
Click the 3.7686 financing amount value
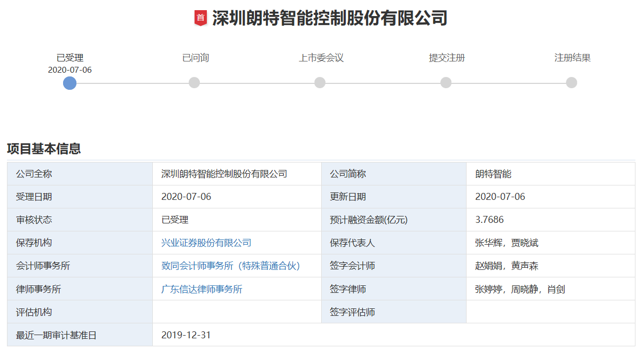tap(490, 220)
